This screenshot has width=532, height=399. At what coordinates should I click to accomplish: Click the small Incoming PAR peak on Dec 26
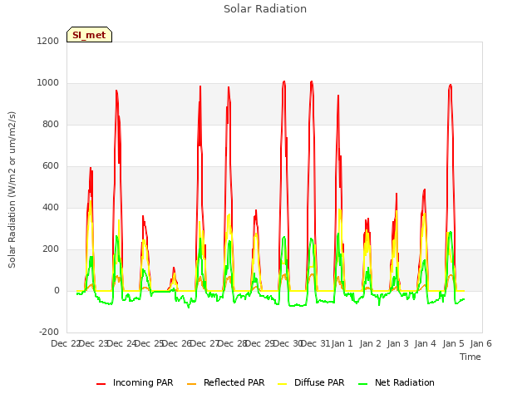(174, 268)
